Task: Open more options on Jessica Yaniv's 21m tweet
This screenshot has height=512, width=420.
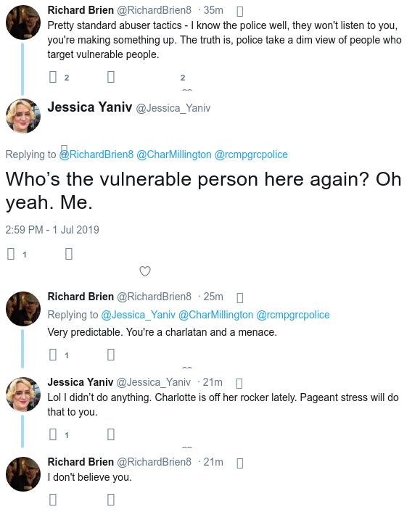Action: click(239, 384)
